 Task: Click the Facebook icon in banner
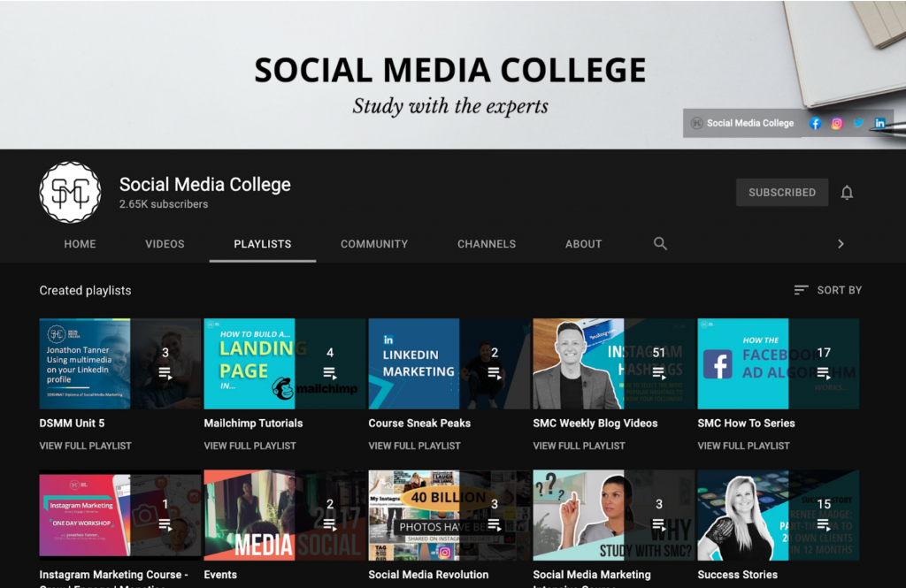click(x=815, y=123)
